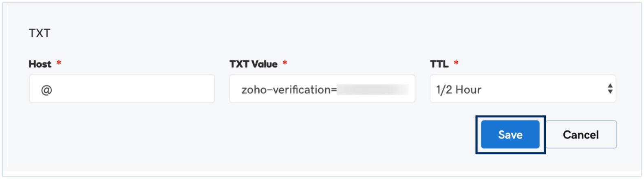
Task: Click the downward triangle in the TTL select
Action: pyautogui.click(x=610, y=92)
